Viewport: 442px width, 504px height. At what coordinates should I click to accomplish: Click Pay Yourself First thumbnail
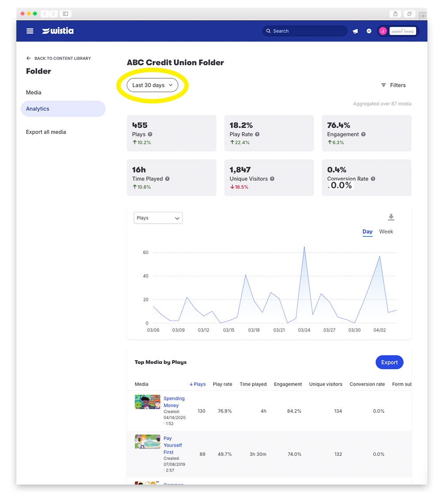[x=148, y=442]
